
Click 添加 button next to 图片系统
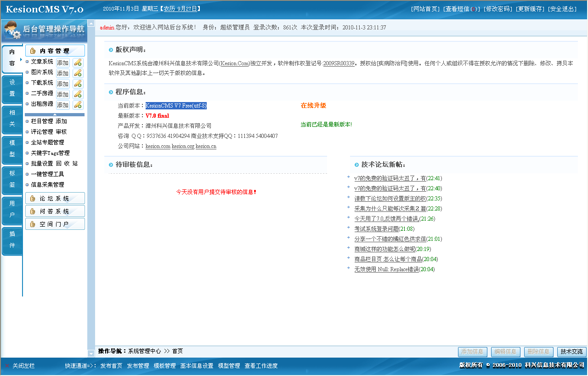(x=63, y=73)
